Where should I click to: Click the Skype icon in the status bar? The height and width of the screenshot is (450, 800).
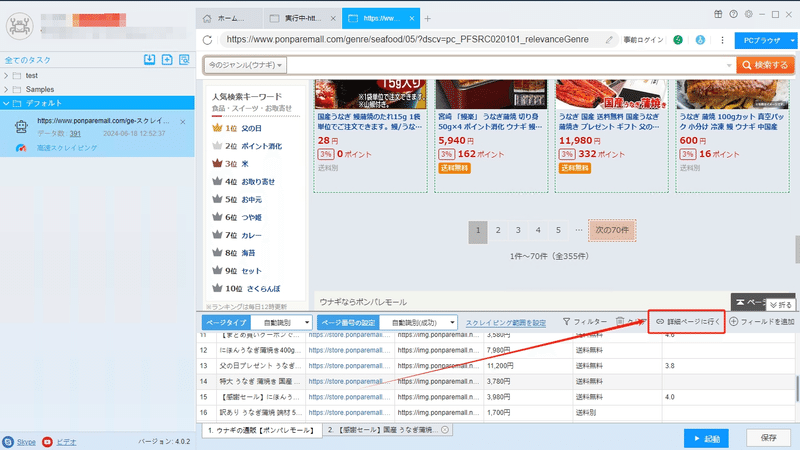8,442
